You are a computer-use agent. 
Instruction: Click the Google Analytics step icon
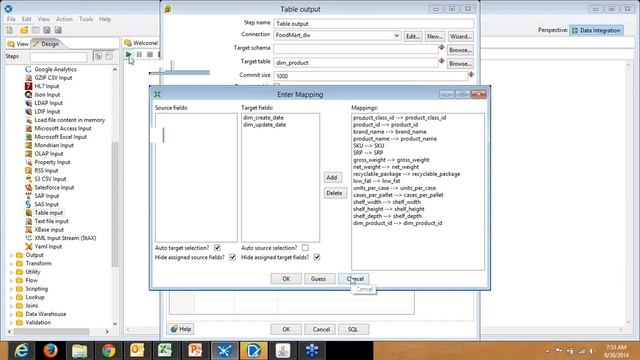(28, 69)
